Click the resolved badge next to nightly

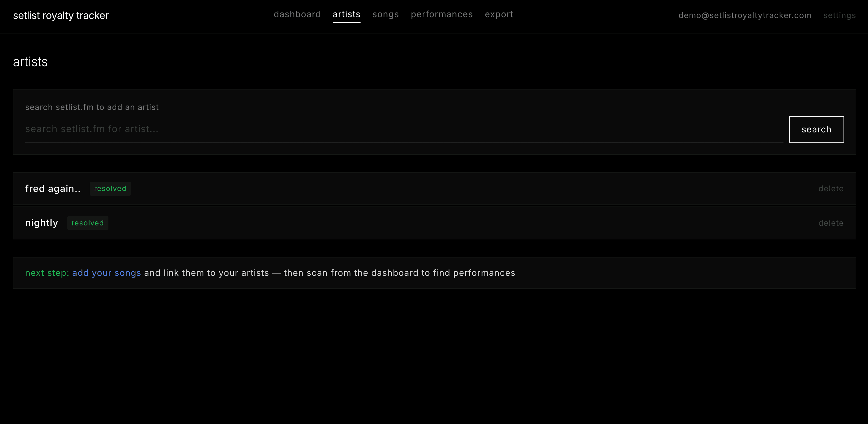pos(88,223)
